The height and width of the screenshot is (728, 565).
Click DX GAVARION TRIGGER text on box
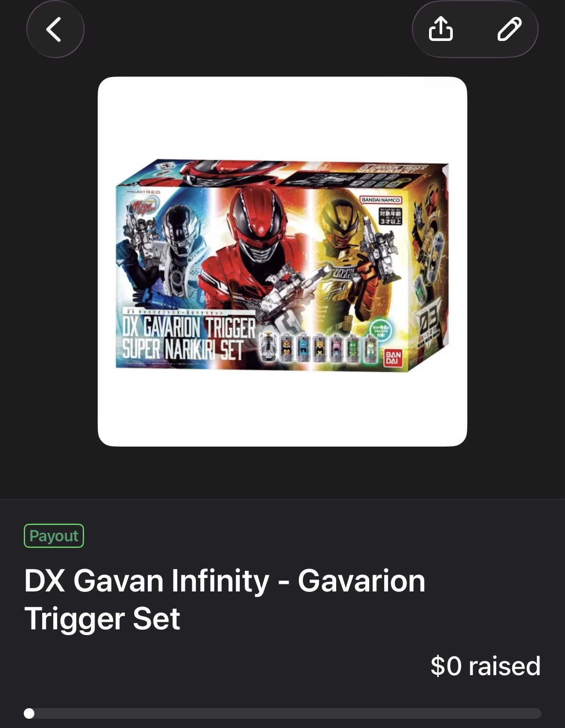[x=189, y=328]
